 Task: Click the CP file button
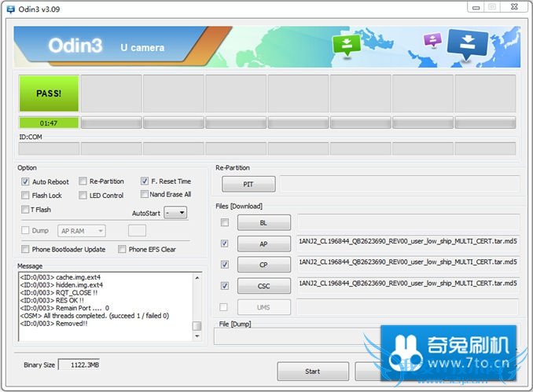pyautogui.click(x=264, y=265)
